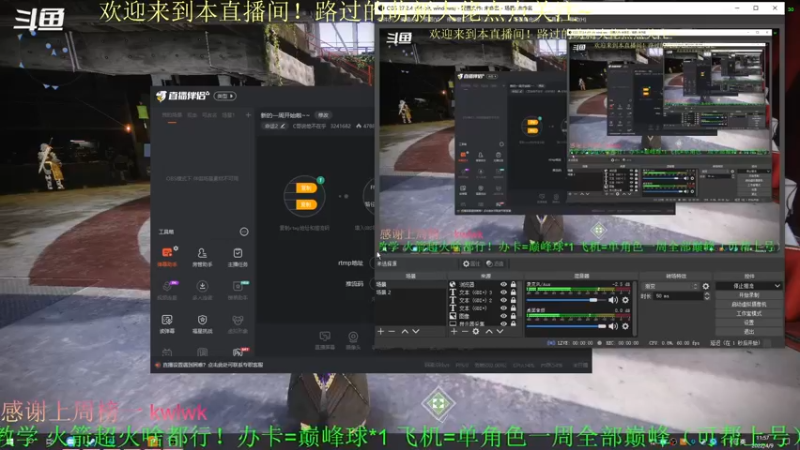This screenshot has height=450, width=800.
Task: Toggle visibility eye of 文本 (GDI+) 3 source
Action: click(x=504, y=292)
